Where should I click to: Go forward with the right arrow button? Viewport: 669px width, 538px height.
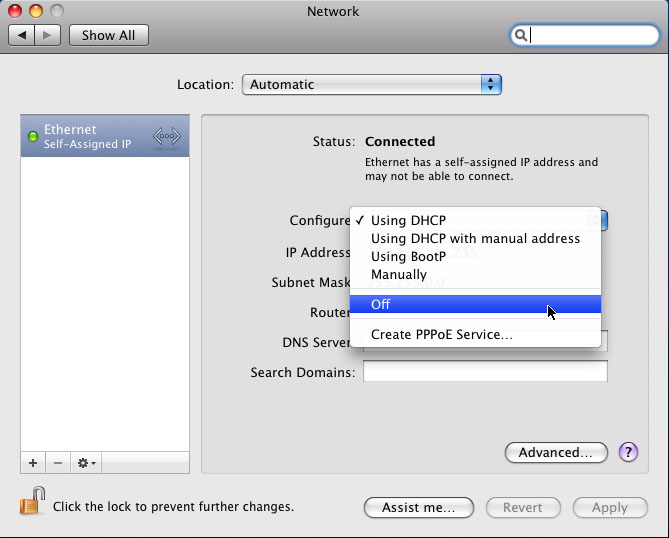[47, 35]
